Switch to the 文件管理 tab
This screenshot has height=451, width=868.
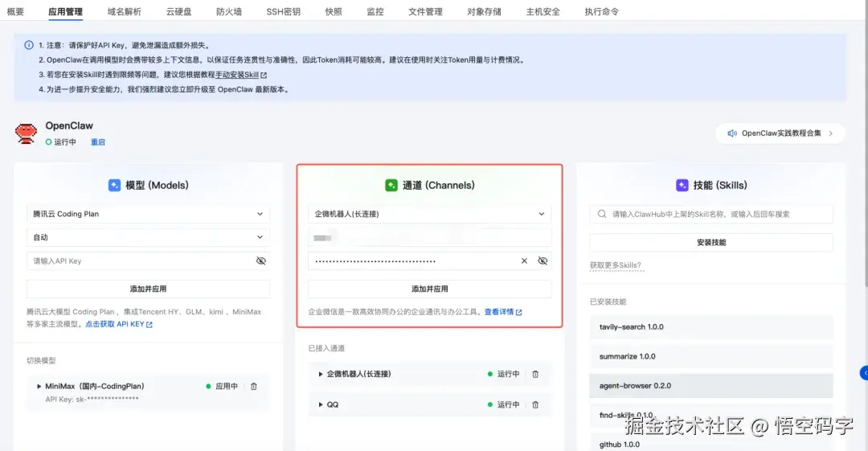[425, 11]
